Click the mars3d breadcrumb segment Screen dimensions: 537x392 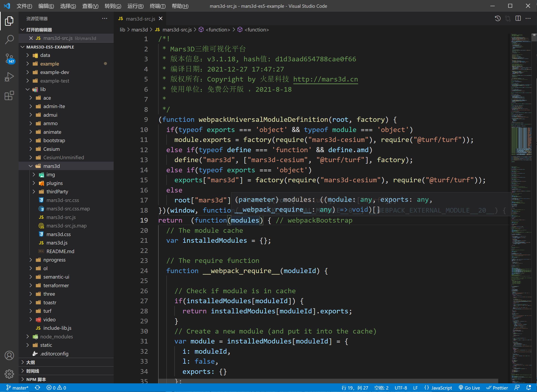point(140,30)
